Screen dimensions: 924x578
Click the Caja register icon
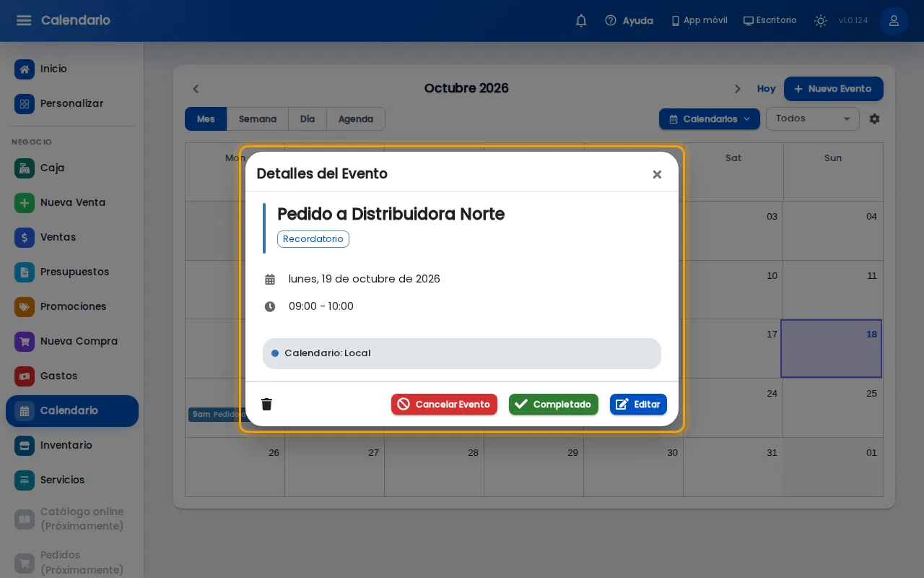click(25, 168)
